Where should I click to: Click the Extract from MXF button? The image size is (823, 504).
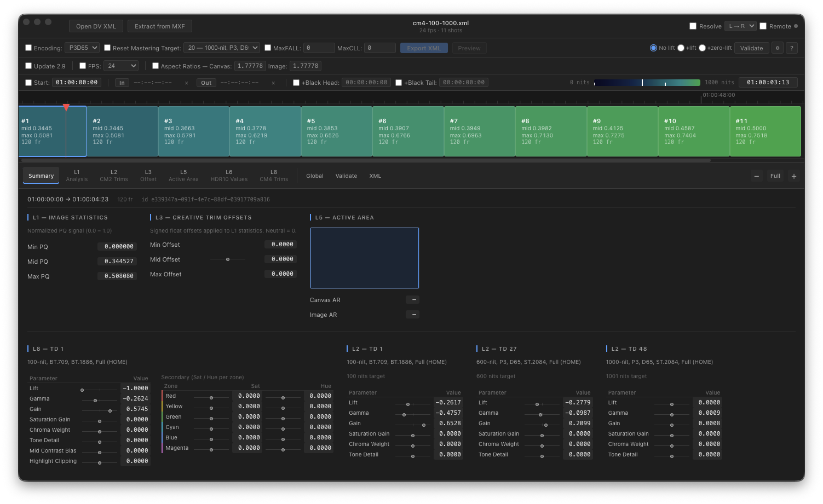(x=159, y=26)
